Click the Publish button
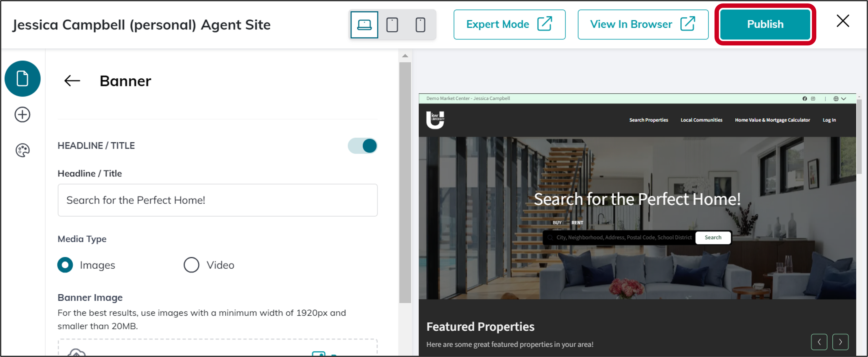This screenshot has width=868, height=357. pos(765,24)
